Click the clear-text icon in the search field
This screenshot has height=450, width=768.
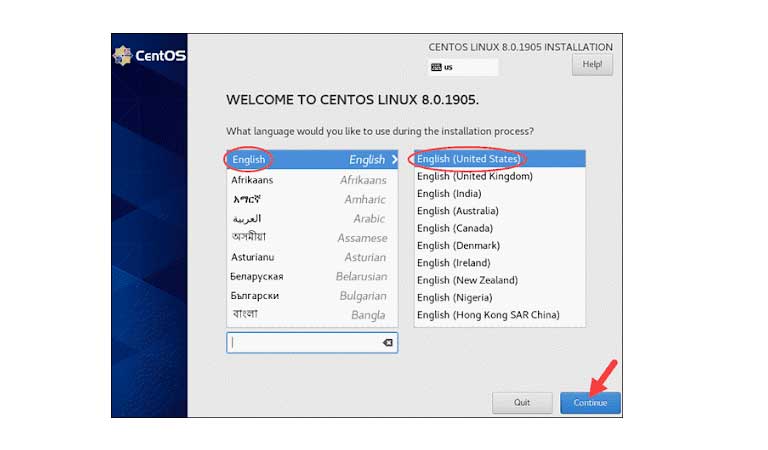[387, 343]
